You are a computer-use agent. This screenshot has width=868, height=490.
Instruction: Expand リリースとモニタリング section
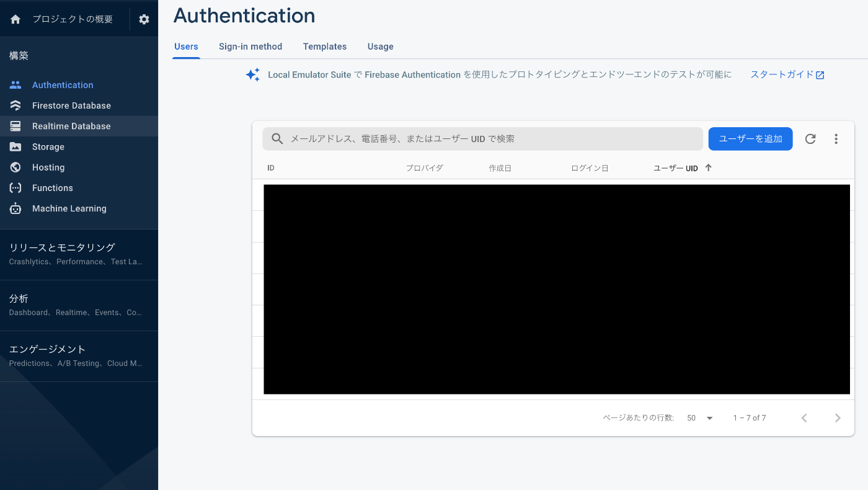click(79, 254)
